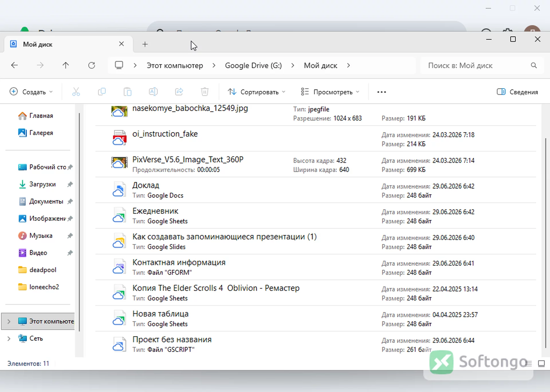
Task: Click Google Drive (G:) in the breadcrumb
Action: tap(253, 66)
